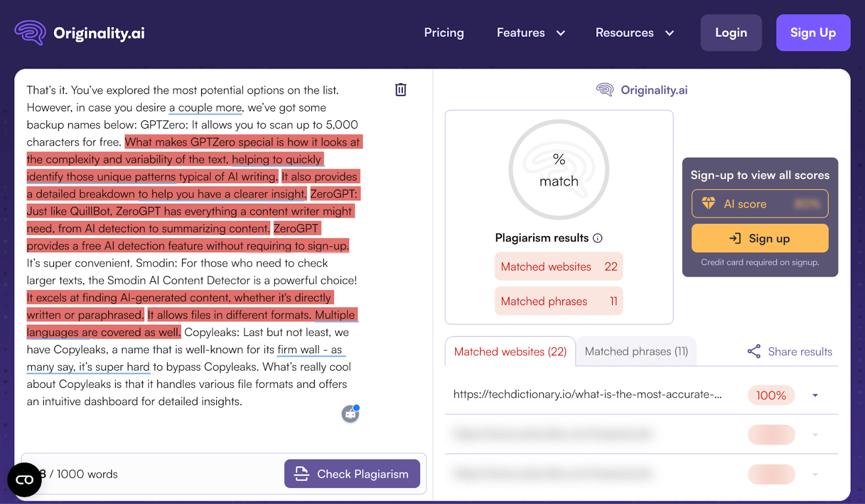This screenshot has height=504, width=865.
Task: Click the underlined phrase 'a couple more'
Action: (x=205, y=107)
